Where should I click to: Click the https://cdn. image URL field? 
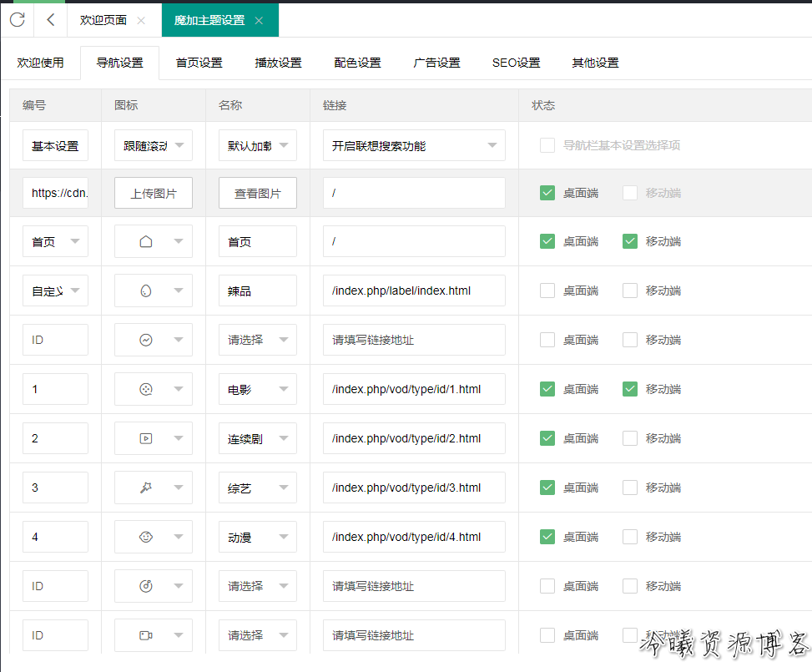click(55, 194)
